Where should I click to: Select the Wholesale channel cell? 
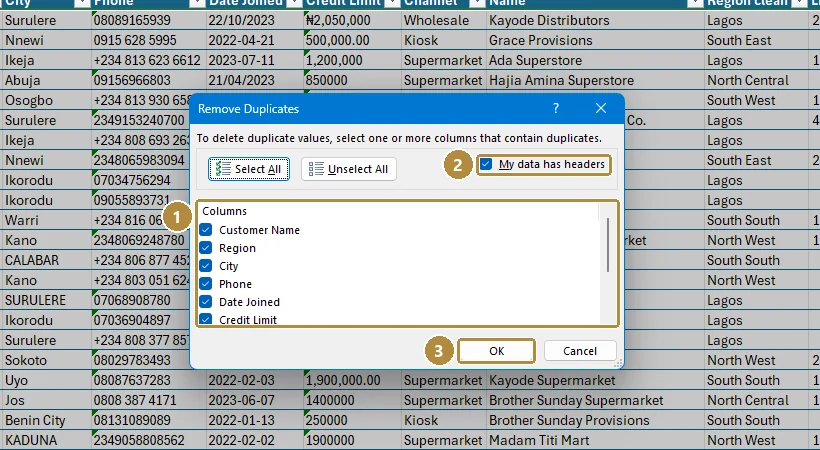443,20
